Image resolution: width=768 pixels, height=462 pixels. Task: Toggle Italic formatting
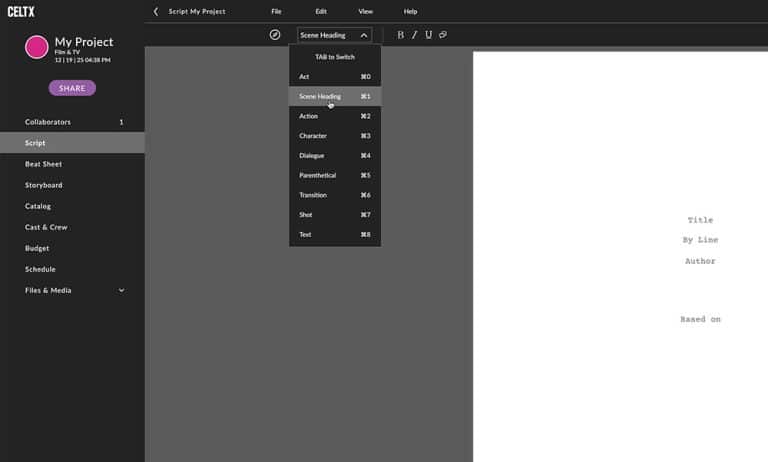(x=414, y=35)
